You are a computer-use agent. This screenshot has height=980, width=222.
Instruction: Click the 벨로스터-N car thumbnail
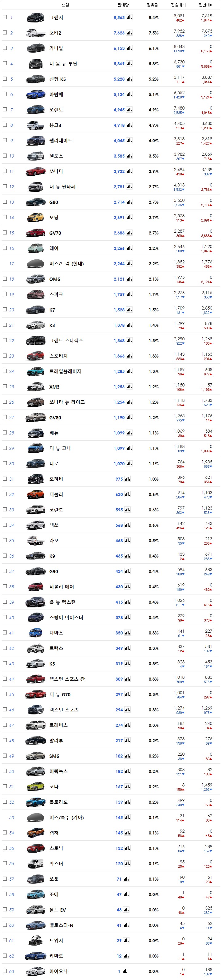(36, 925)
